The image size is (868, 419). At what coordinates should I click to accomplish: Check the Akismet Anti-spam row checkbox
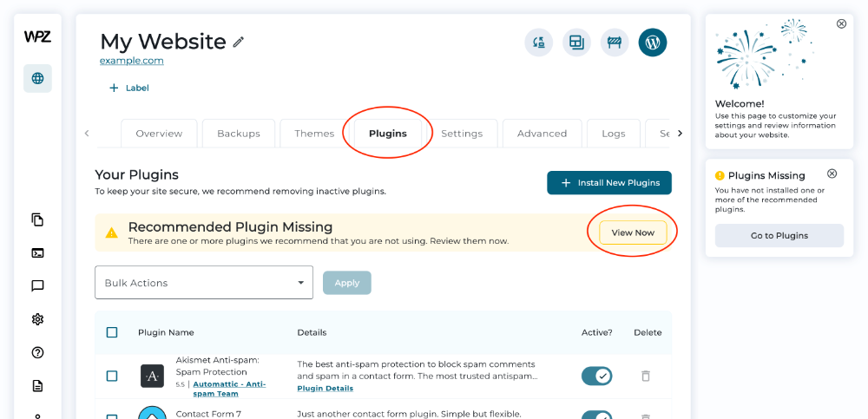point(112,376)
